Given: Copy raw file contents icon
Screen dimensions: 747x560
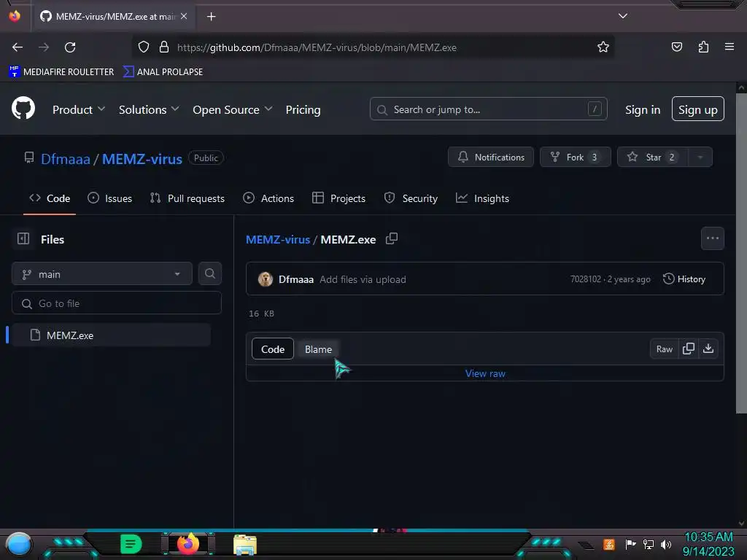Looking at the screenshot, I should [689, 349].
